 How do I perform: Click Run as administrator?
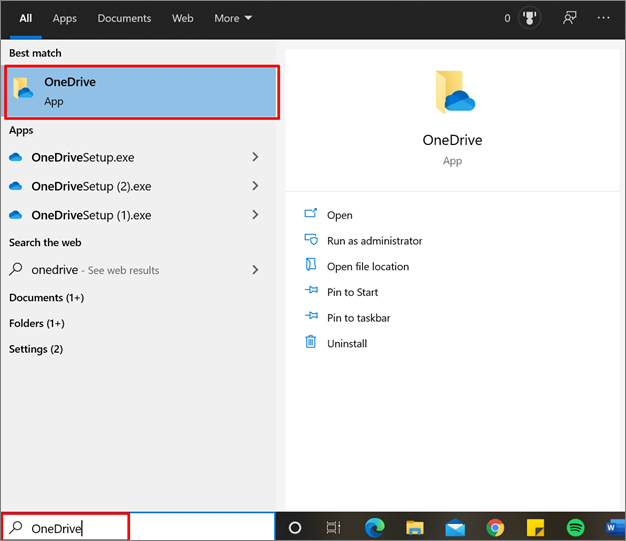[x=374, y=241]
